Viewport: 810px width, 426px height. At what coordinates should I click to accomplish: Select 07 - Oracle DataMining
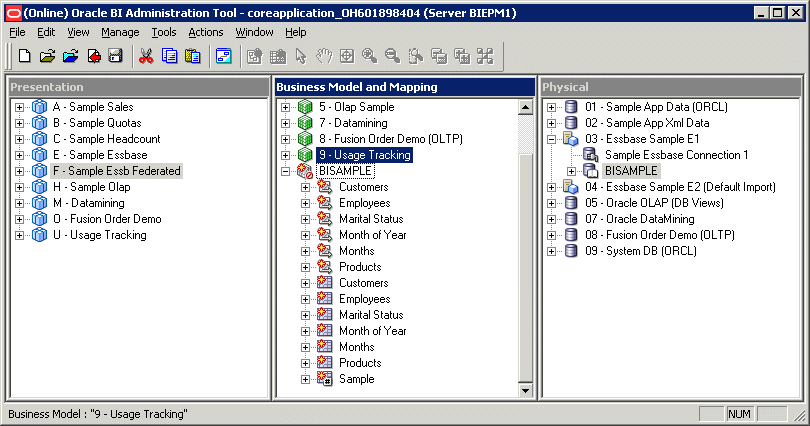coord(640,219)
